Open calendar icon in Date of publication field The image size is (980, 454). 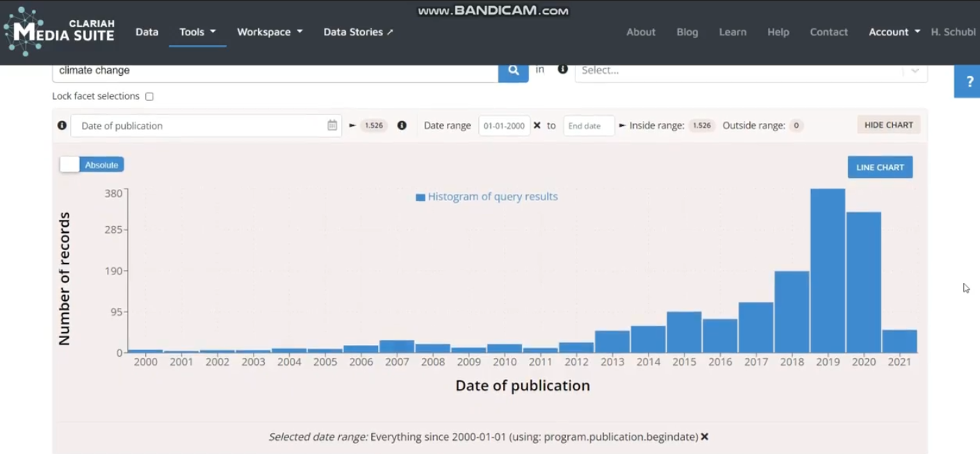[332, 125]
